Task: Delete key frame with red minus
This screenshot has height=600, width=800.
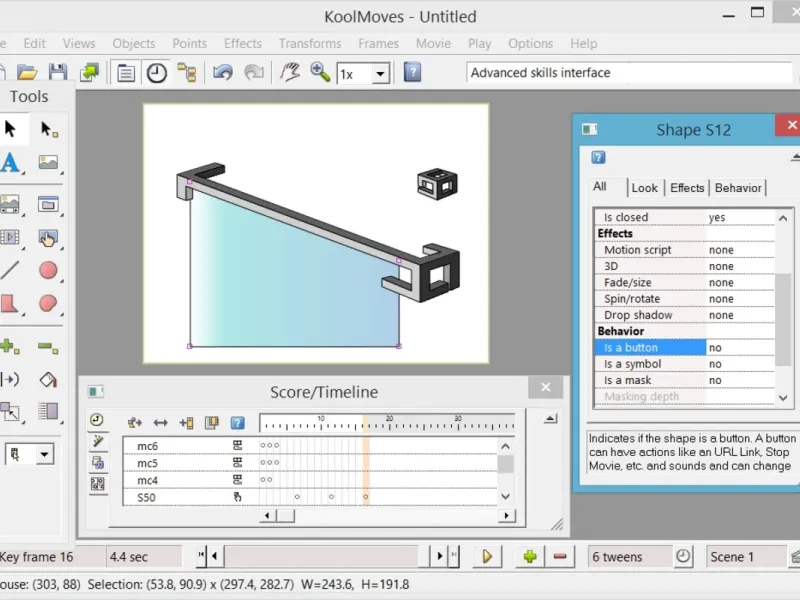Action: click(x=560, y=556)
